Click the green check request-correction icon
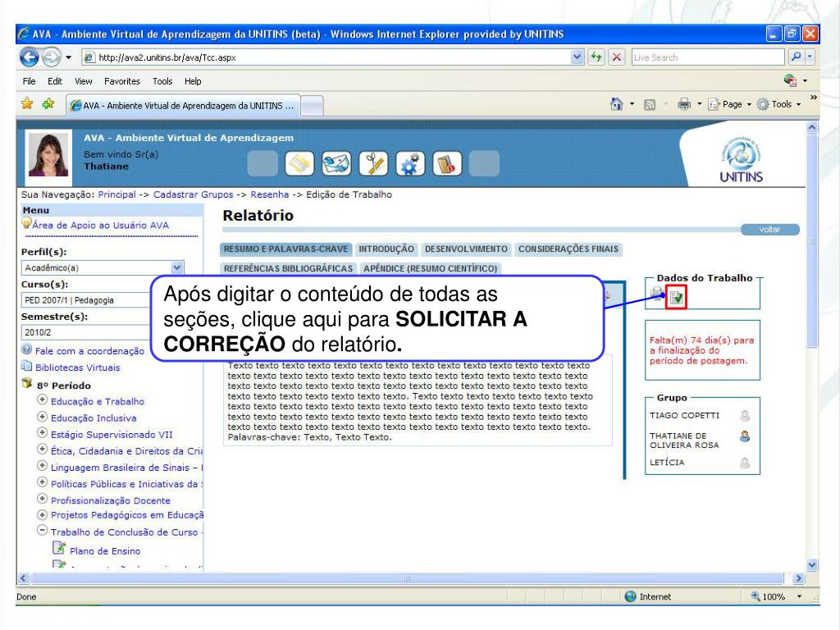Image resolution: width=840 pixels, height=630 pixels. pyautogui.click(x=676, y=297)
